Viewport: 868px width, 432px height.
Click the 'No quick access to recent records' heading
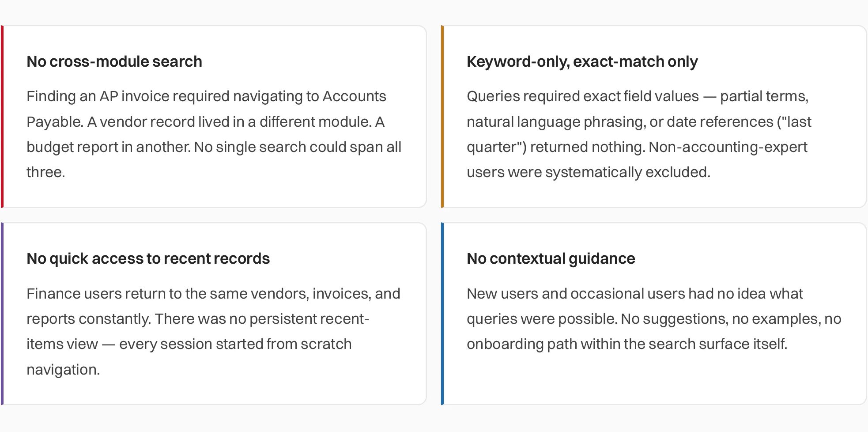click(148, 258)
